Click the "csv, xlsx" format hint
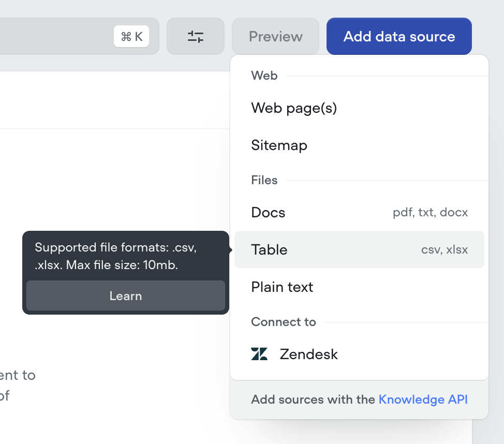The image size is (504, 444). (x=444, y=250)
